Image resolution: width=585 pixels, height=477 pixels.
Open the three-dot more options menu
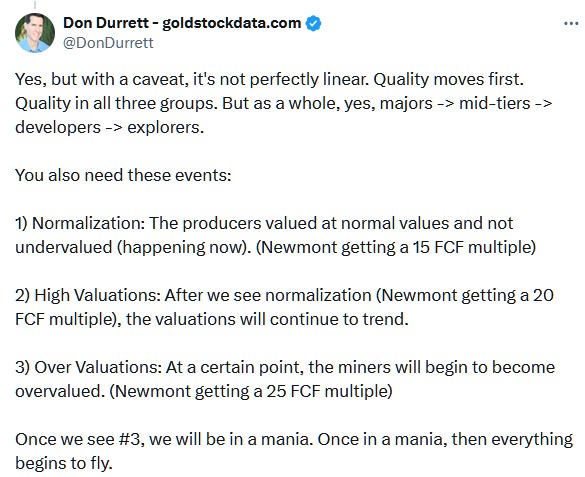click(x=571, y=23)
